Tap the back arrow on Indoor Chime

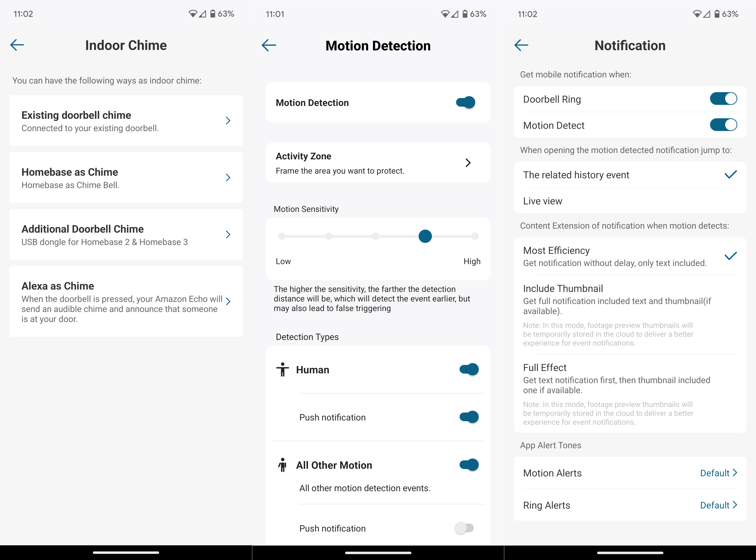point(17,45)
